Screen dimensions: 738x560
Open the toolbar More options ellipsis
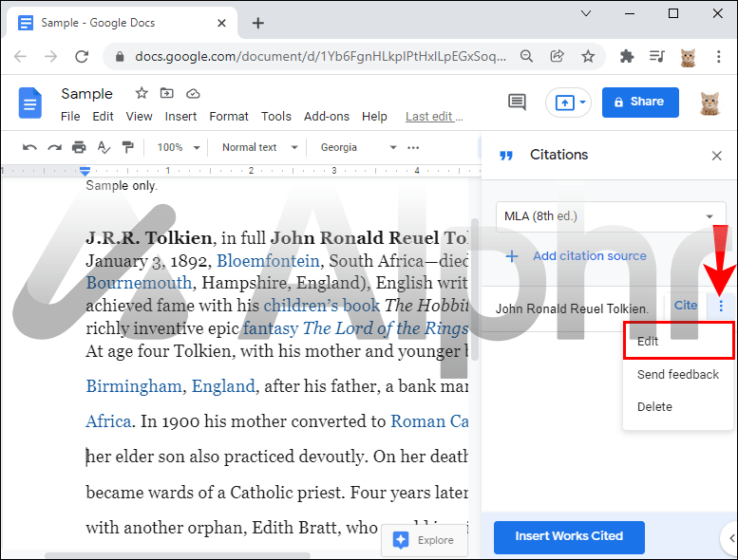point(413,148)
